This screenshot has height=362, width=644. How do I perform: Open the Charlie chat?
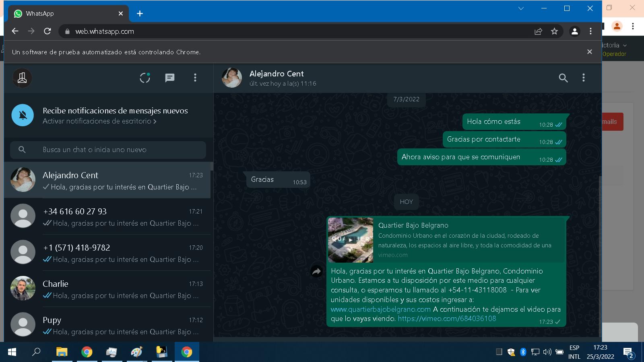coord(107,289)
